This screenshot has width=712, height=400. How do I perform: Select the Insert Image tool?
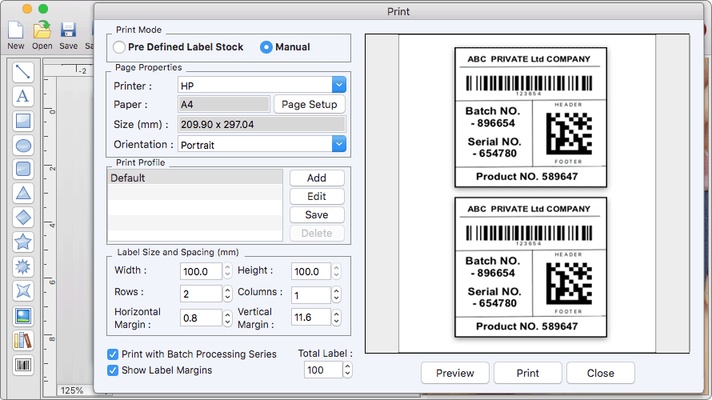tap(23, 316)
